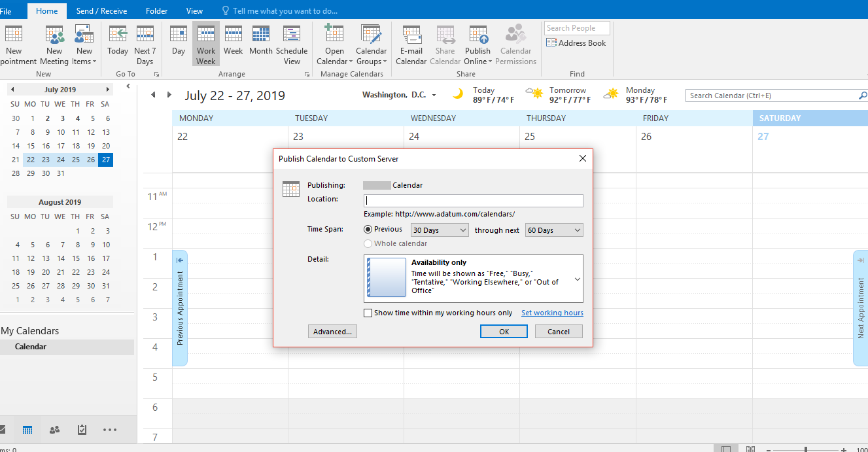Show the Next 7 Days

tap(145, 44)
